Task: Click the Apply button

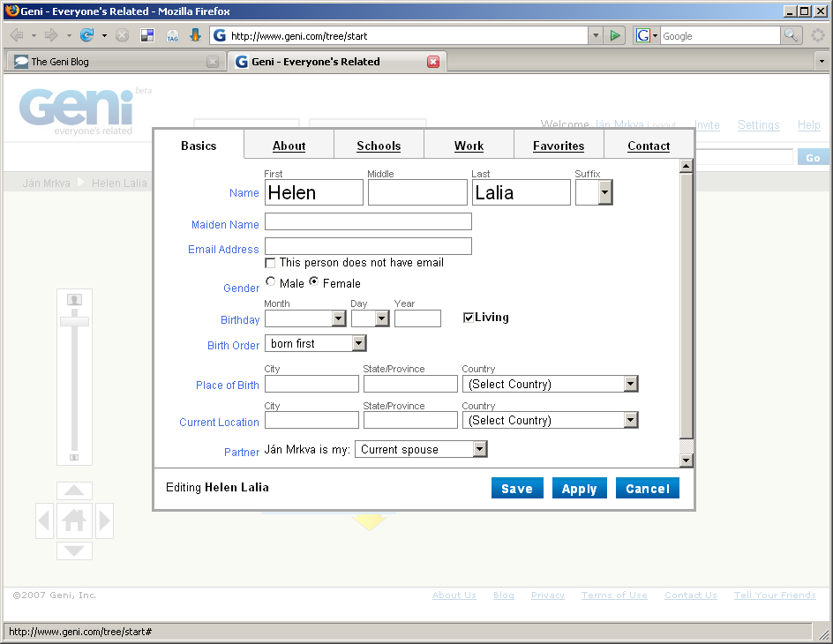Action: (580, 488)
